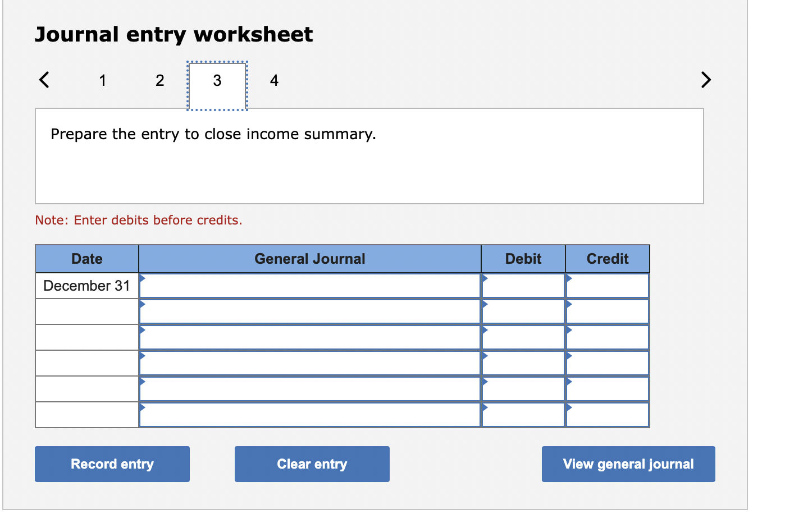The height and width of the screenshot is (532, 785).
Task: Open fifth row General Journal account dropdown
Action: click(310, 389)
